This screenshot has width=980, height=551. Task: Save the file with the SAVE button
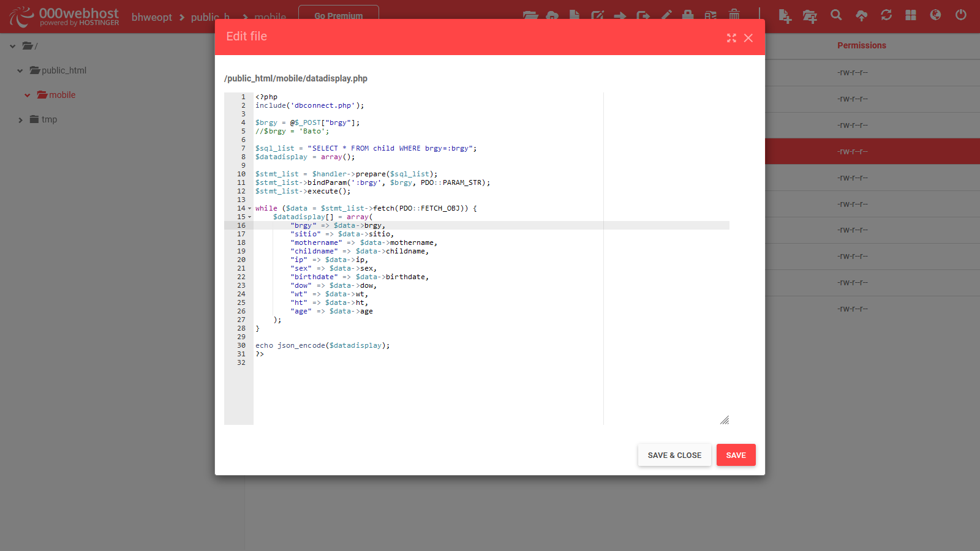(736, 455)
